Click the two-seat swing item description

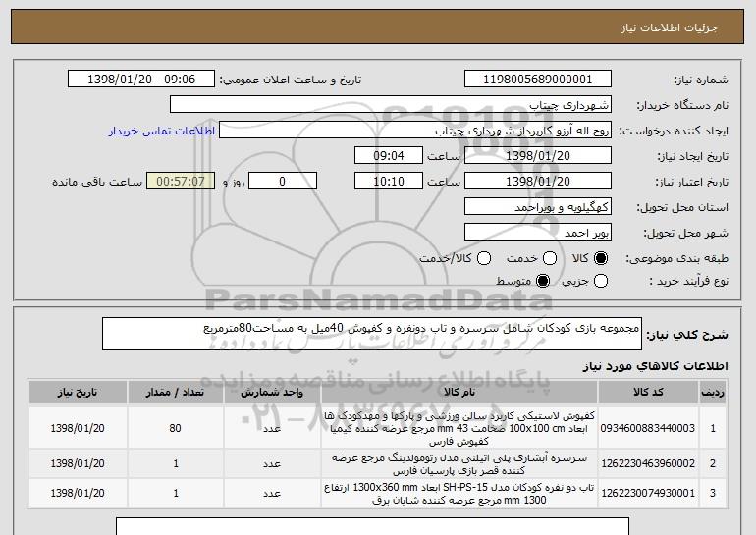[x=459, y=493]
